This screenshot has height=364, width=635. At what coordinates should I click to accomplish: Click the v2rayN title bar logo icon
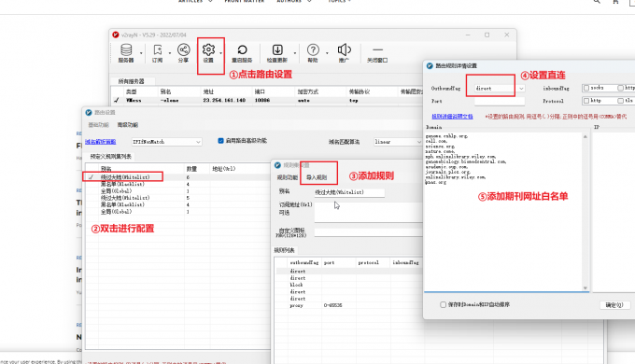[x=116, y=35]
